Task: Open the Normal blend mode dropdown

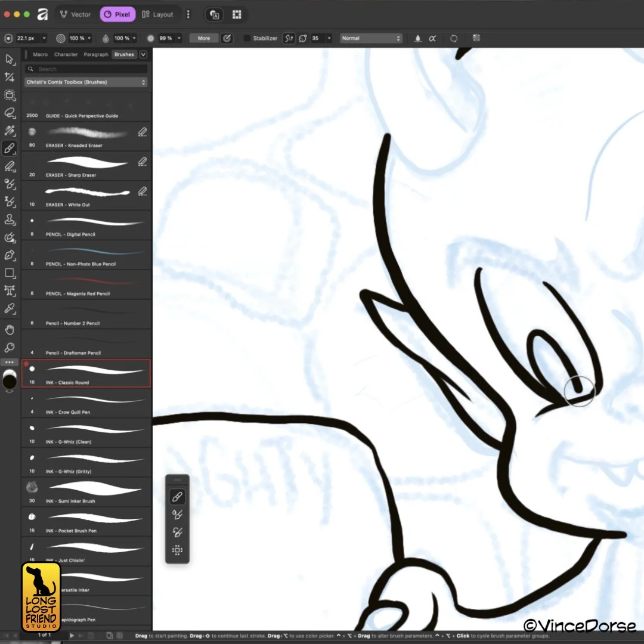Action: click(x=370, y=38)
